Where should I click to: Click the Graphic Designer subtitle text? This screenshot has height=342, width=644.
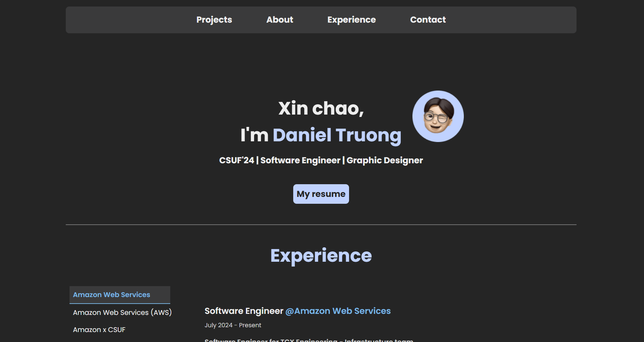pos(384,160)
